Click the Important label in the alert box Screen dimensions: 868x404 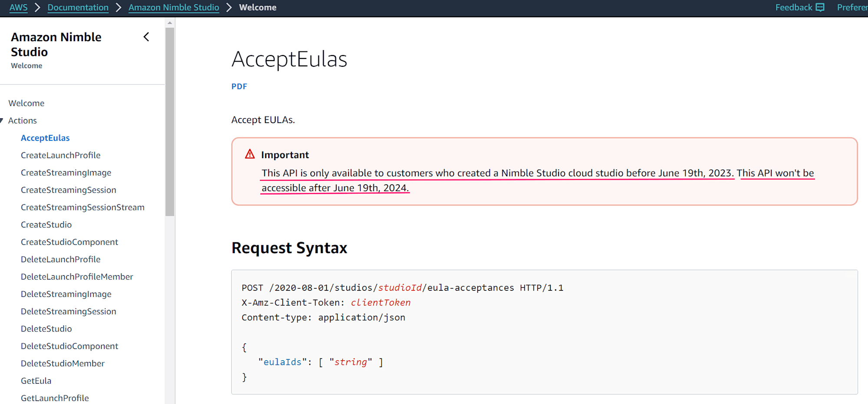click(285, 155)
